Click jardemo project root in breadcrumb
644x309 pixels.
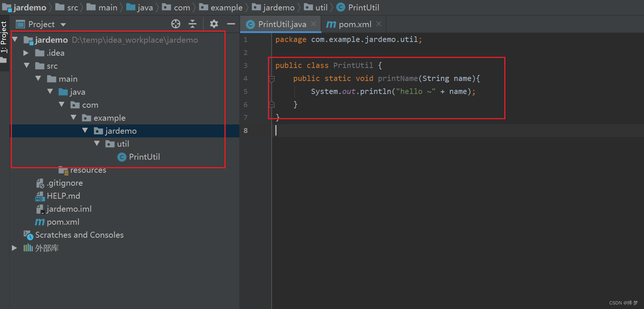pos(29,7)
